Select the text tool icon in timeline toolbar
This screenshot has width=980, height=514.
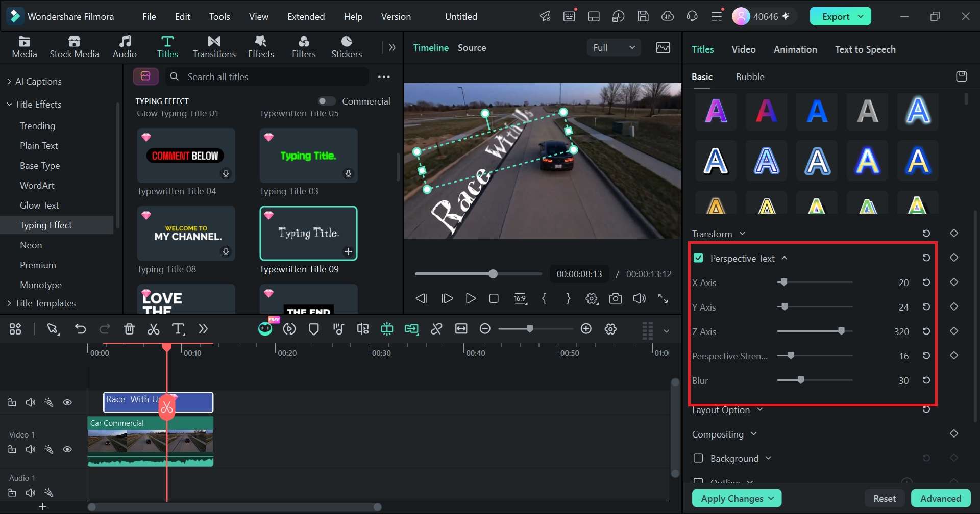coord(178,329)
